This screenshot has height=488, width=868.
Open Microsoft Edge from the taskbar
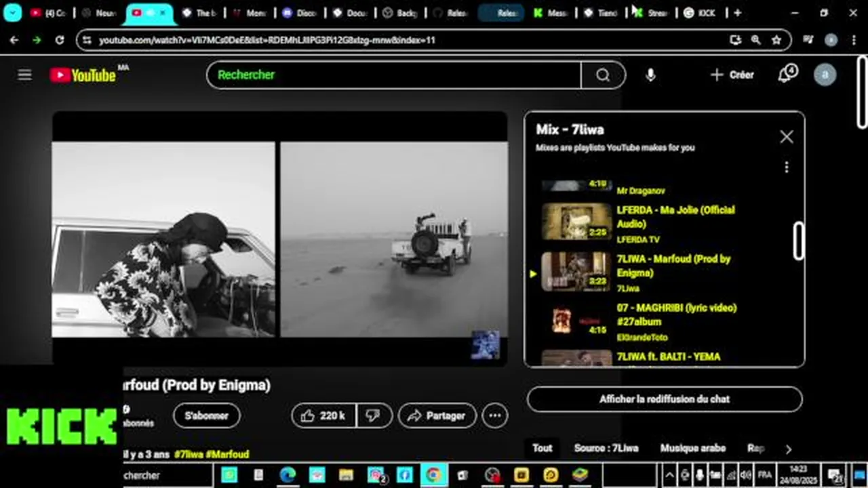tap(288, 475)
